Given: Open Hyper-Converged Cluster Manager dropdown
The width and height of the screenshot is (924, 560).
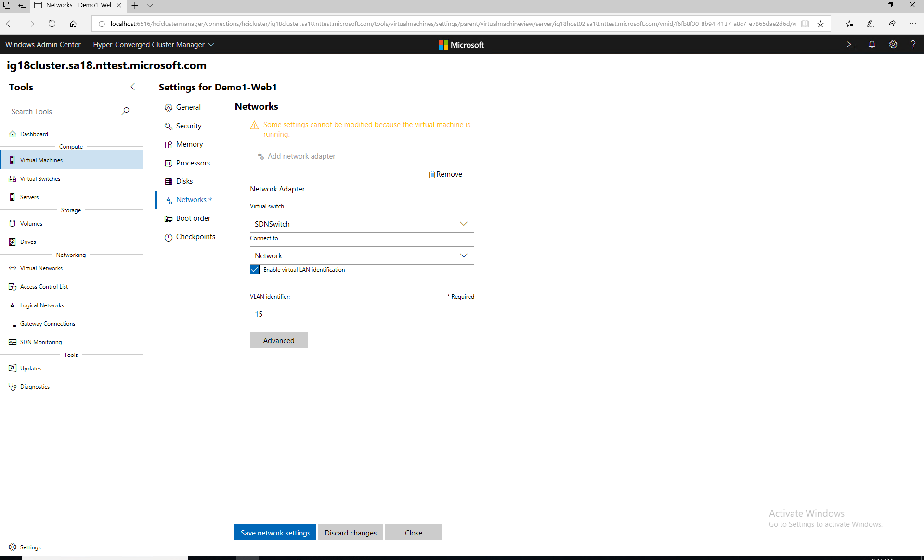Looking at the screenshot, I should (154, 44).
